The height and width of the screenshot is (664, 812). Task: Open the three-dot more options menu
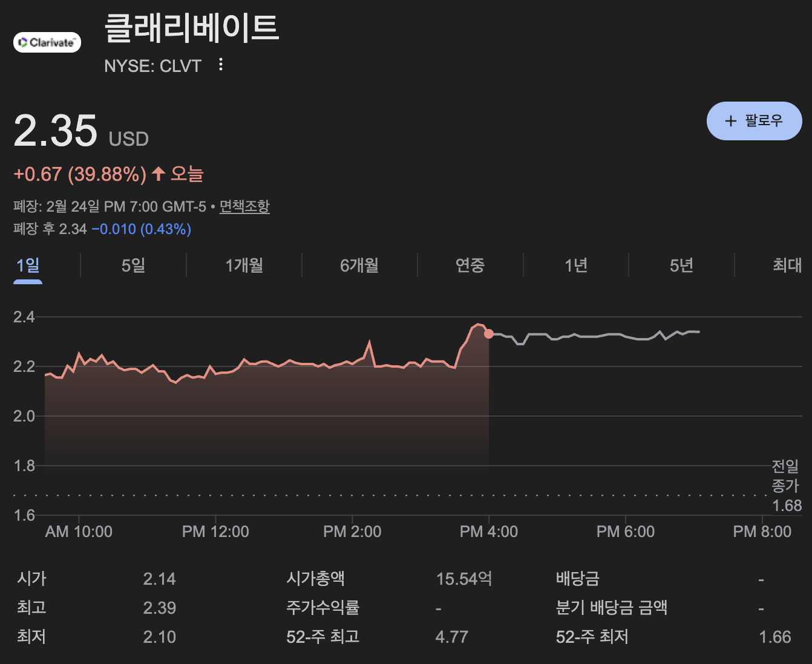coord(221,64)
